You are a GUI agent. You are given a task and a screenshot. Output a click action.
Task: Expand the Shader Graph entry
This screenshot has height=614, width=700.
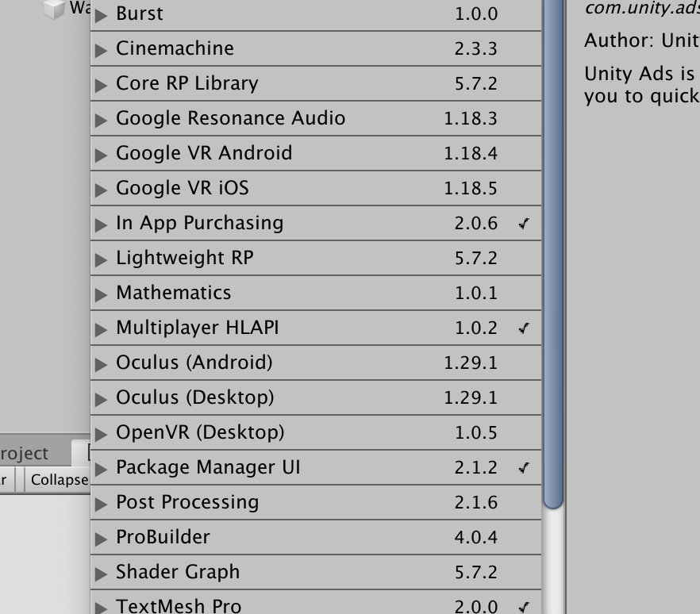(x=102, y=573)
